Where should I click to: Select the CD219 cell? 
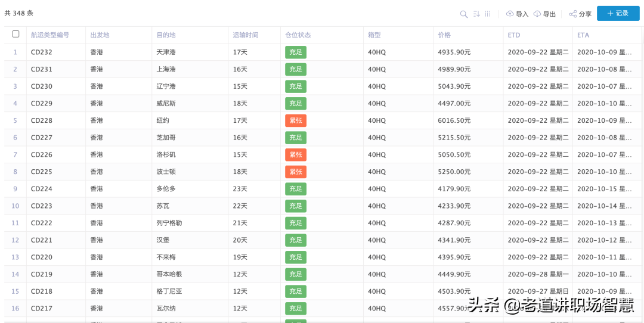pos(56,274)
